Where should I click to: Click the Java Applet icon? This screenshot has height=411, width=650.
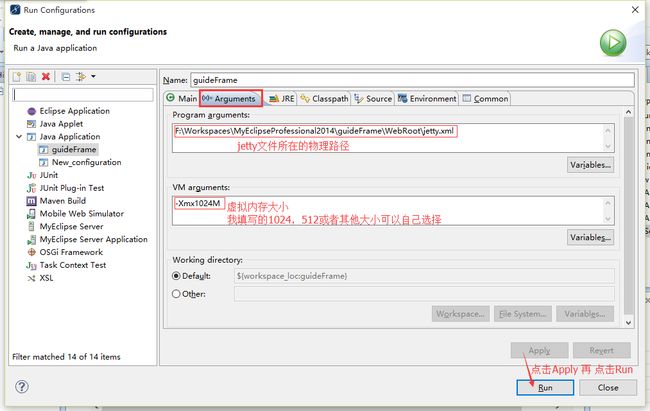tap(32, 124)
